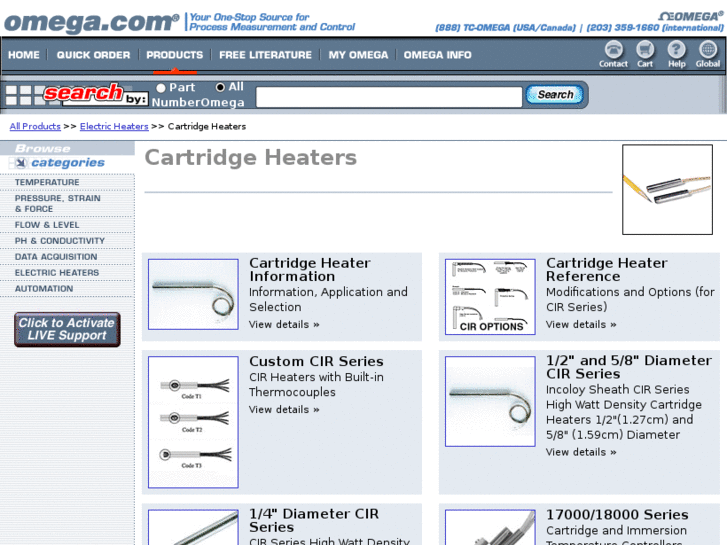Open the Custom CIR Series thumbnail
Image resolution: width=727 pixels, height=545 pixels.
193,422
